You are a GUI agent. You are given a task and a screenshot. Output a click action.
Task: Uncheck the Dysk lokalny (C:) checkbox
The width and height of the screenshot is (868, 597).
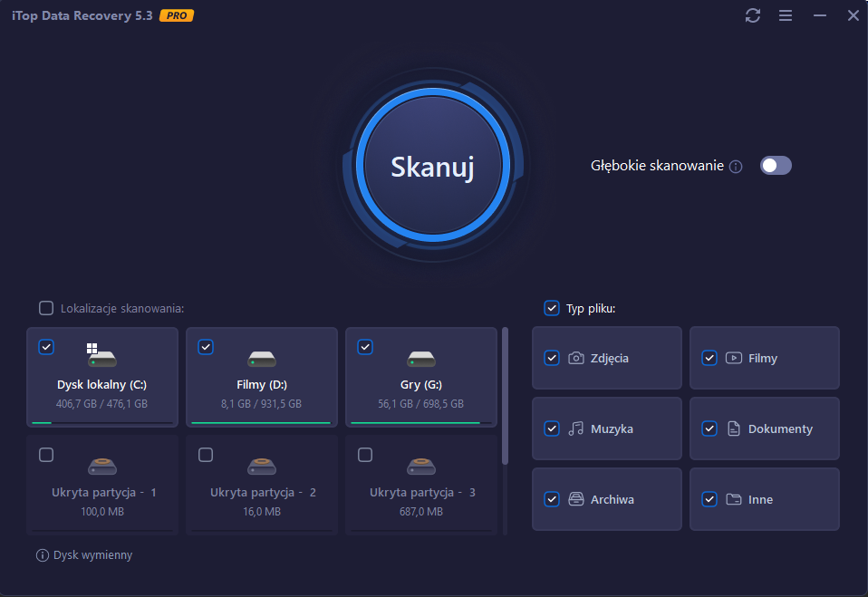pyautogui.click(x=46, y=347)
